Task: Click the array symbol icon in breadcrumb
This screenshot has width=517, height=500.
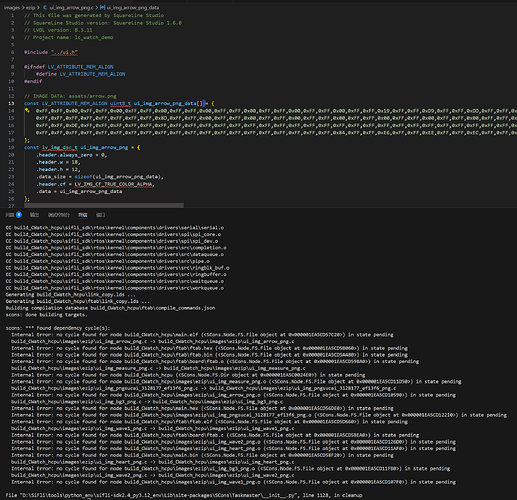Action: (102, 7)
